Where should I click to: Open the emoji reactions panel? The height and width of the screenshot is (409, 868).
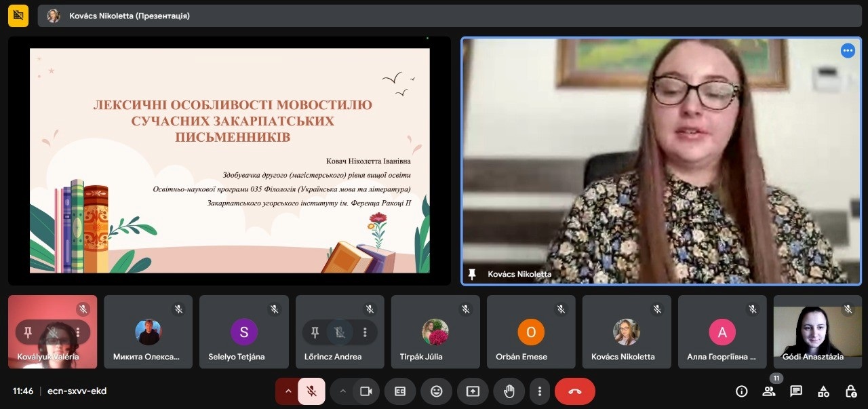click(x=436, y=391)
